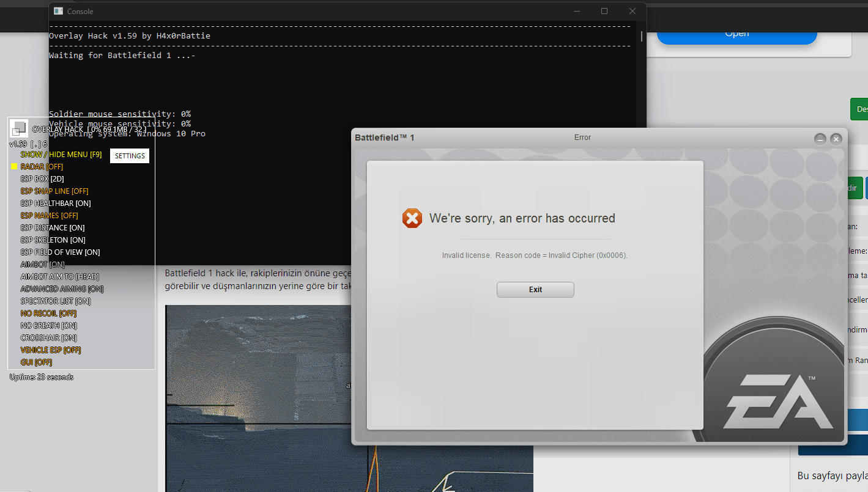Viewport: 868px width, 492px height.
Task: Click the "Overlay Hack v1.59 by H4x0rBattie" line
Action: tap(130, 35)
